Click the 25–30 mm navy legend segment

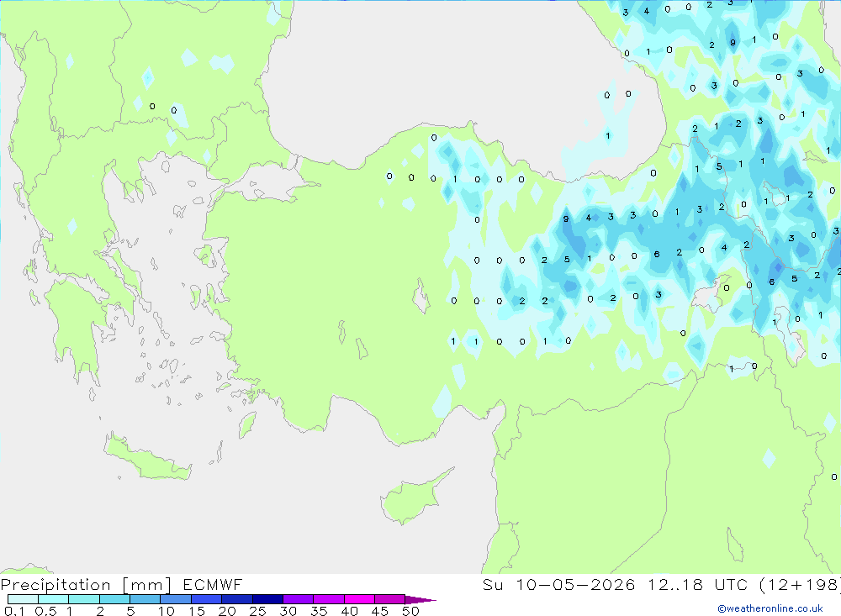click(x=267, y=599)
